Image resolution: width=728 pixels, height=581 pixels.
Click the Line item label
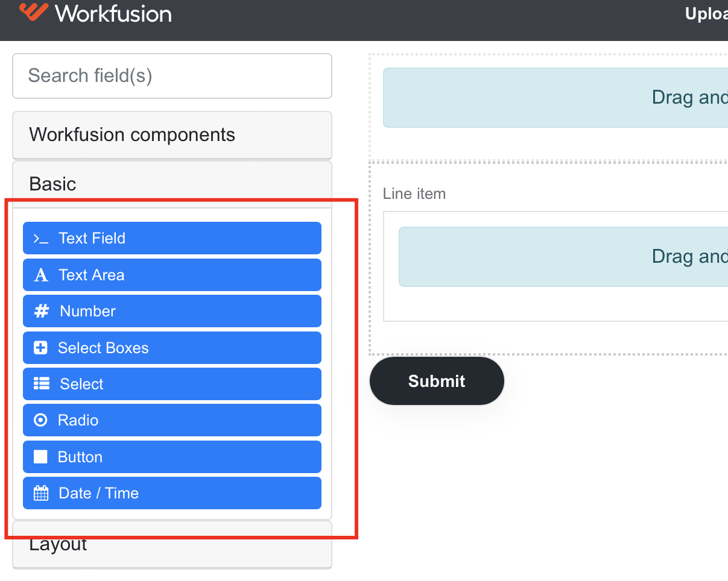tap(414, 194)
